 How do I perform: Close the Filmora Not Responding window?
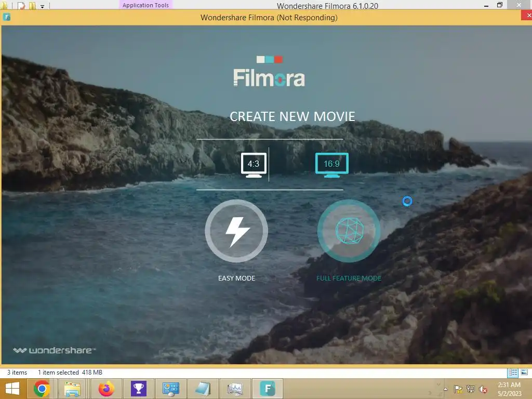coord(527,15)
